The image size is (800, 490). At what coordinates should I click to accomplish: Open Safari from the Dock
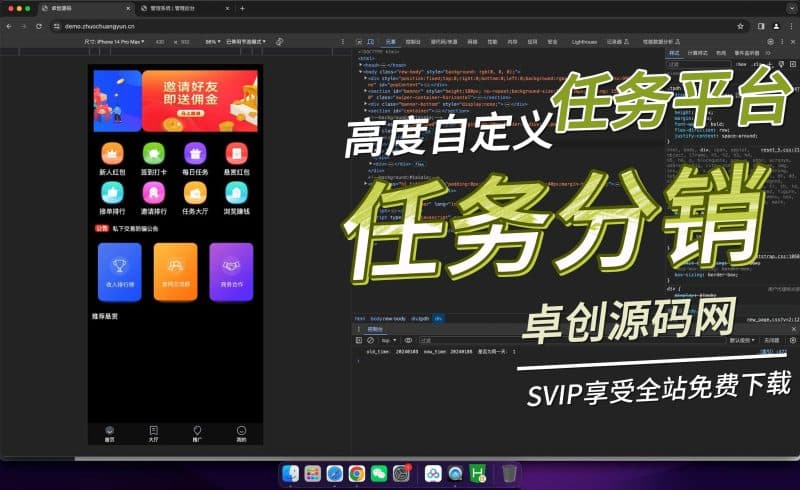pos(335,474)
